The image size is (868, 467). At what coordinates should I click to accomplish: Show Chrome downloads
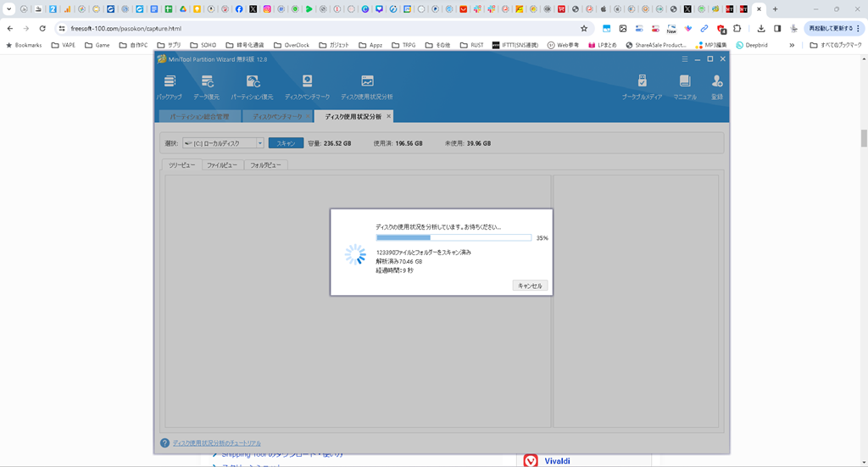[761, 28]
